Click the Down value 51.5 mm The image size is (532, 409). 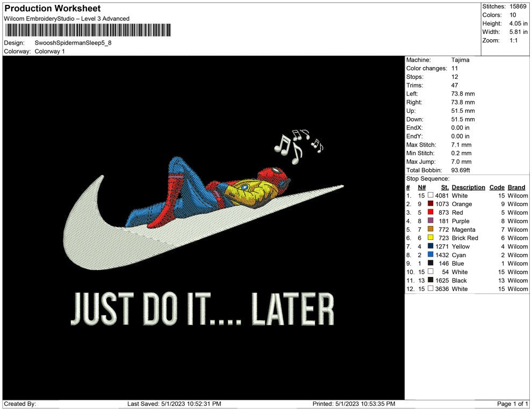(463, 119)
